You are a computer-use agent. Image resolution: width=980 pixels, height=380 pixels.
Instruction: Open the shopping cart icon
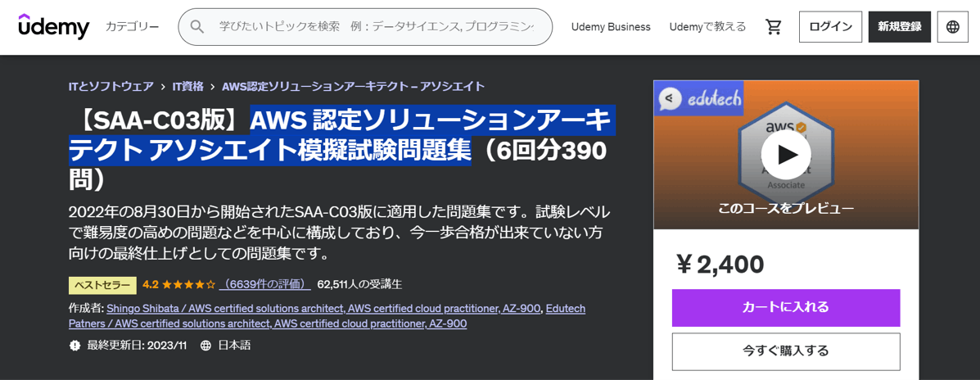click(x=773, y=27)
